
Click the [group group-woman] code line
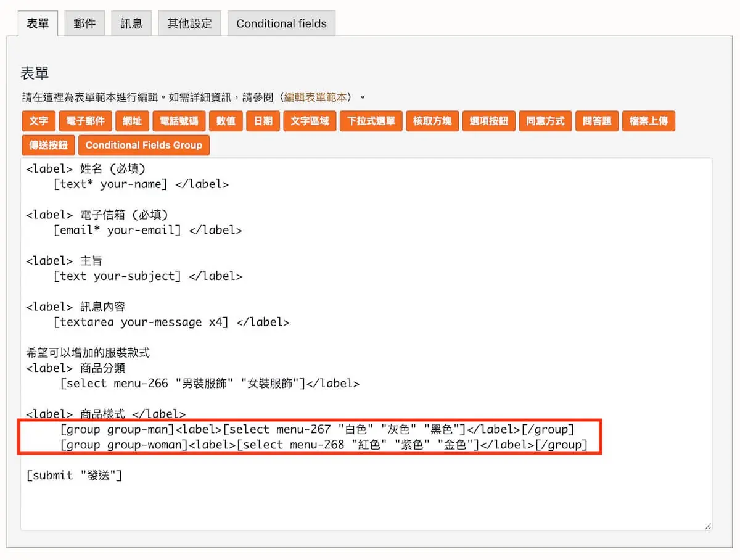(324, 445)
